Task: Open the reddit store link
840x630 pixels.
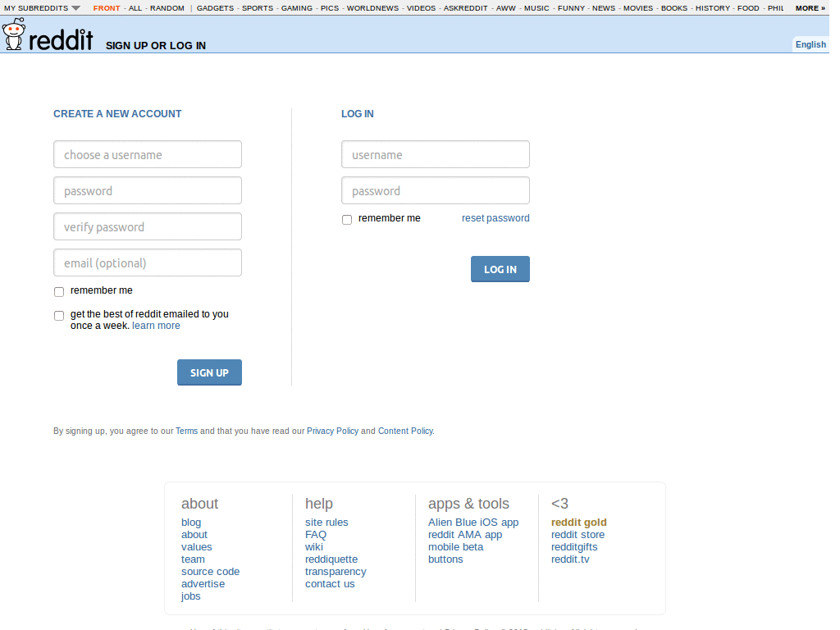Action: (x=578, y=535)
